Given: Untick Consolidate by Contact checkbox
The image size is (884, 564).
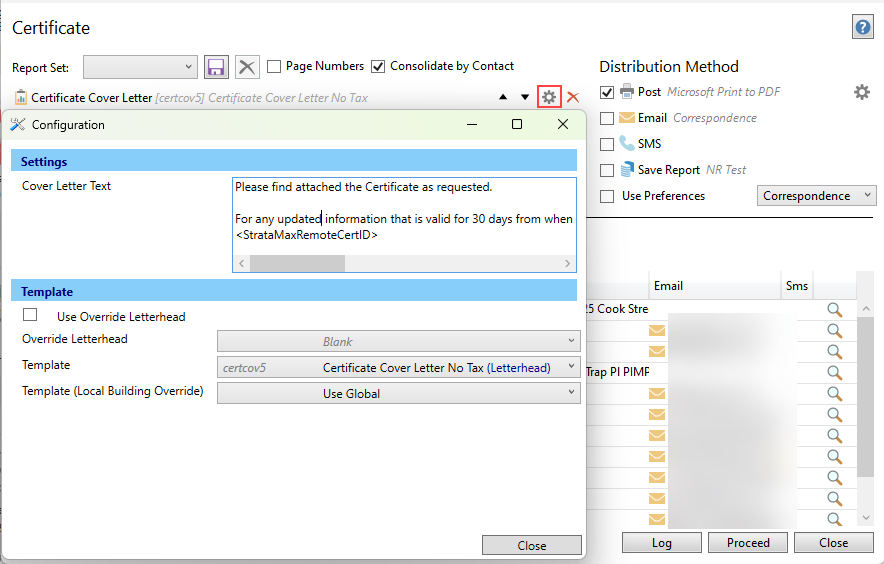Looking at the screenshot, I should click(378, 67).
